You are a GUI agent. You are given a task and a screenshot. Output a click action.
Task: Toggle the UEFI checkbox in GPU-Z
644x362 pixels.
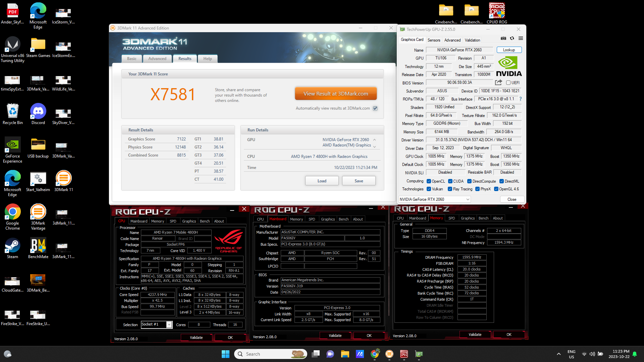508,83
